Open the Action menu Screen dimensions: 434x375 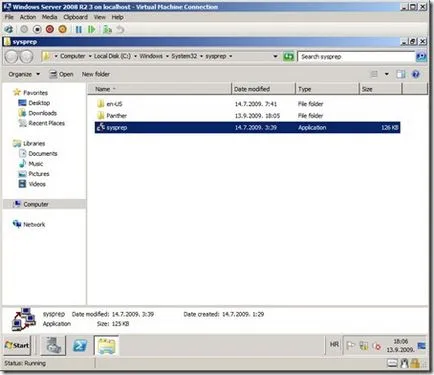point(28,17)
